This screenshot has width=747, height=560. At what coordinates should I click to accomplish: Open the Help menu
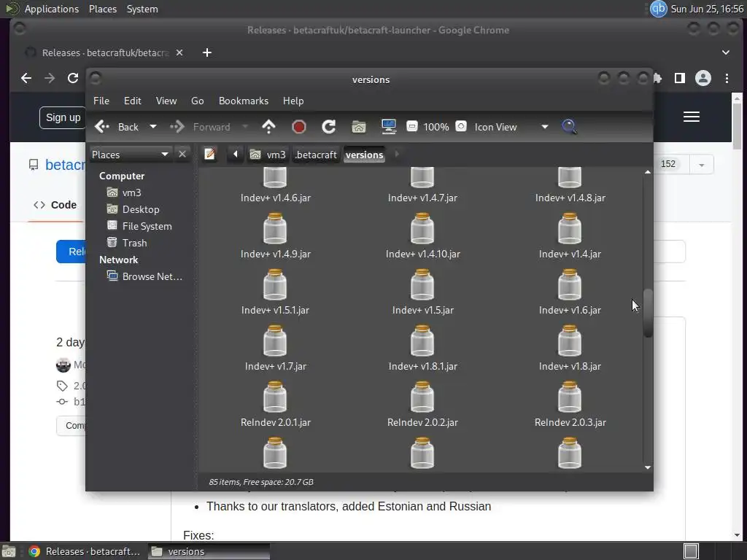coord(293,101)
